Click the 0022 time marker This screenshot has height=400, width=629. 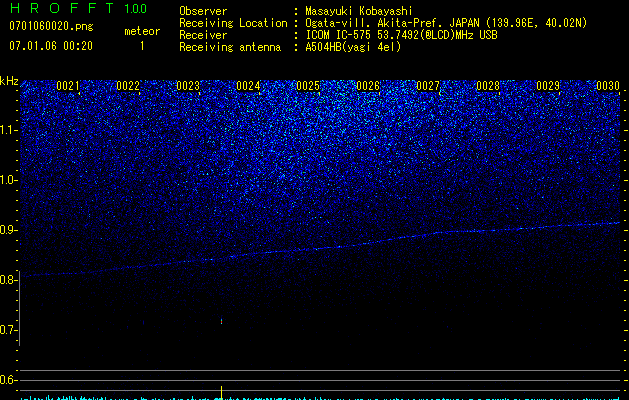tap(128, 86)
